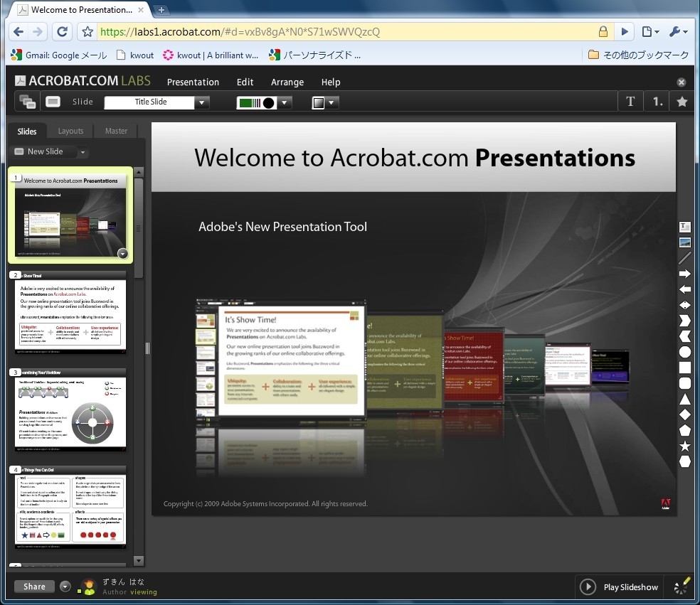The width and height of the screenshot is (700, 605).
Task: Select slide 2 thumbnail
Action: [x=70, y=314]
